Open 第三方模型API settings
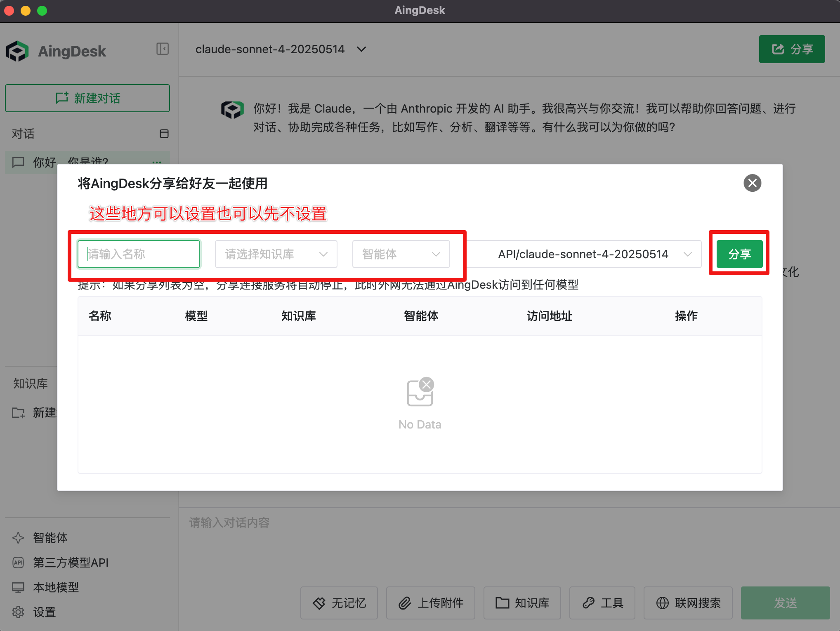 pos(70,563)
